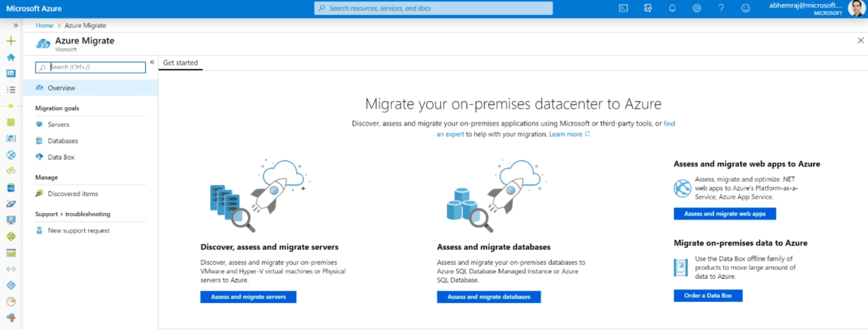
Task: Click the Microsoft Azure portal logo text
Action: [34, 9]
